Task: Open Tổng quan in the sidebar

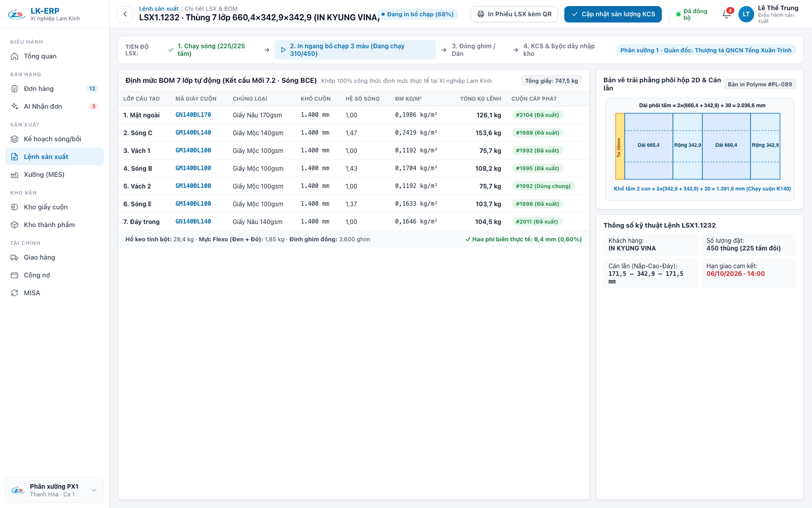Action: (x=54, y=56)
